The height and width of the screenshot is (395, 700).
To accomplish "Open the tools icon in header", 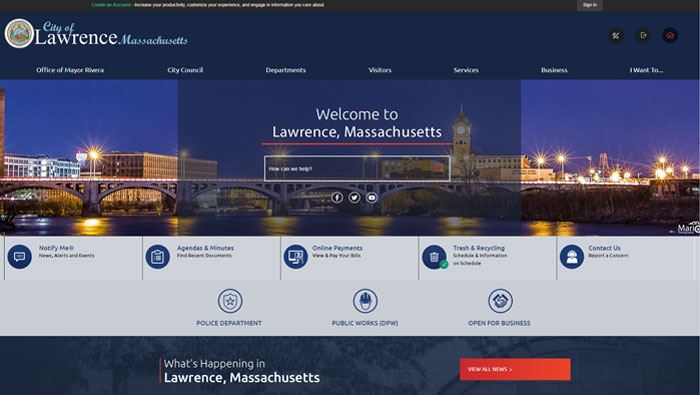I will (x=616, y=36).
